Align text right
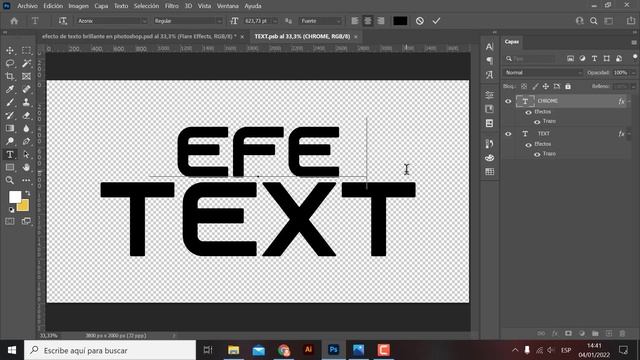The width and height of the screenshot is (640, 360). (x=381, y=21)
